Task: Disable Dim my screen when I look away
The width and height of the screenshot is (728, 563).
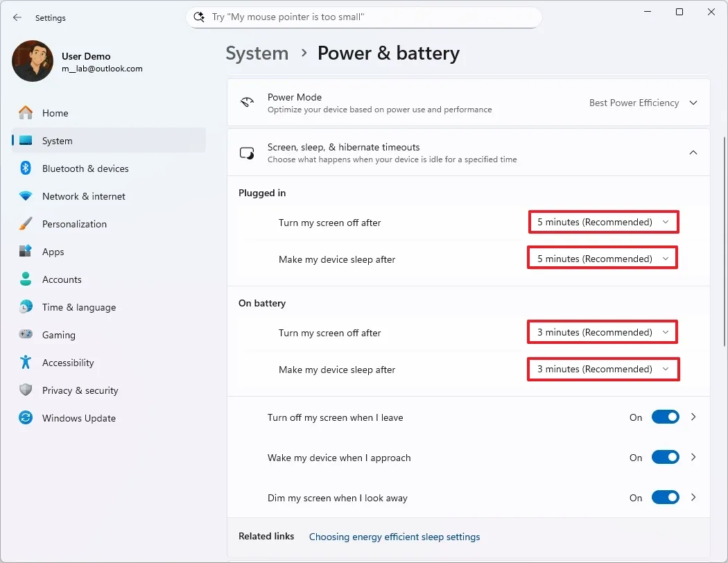Action: point(665,497)
